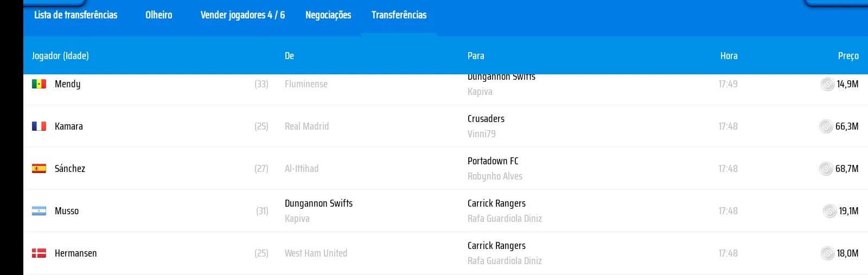The width and height of the screenshot is (868, 275).
Task: Click the coin icon next to 19,1M
Action: click(x=830, y=211)
